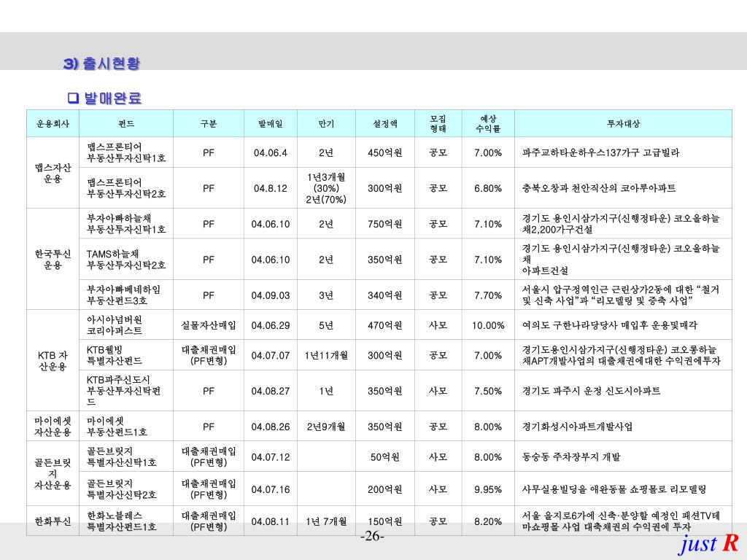This screenshot has height=560, width=747.
Task: Click fund '부자아빠하늘채 부동산투자신탁1호'
Action: click(x=126, y=224)
